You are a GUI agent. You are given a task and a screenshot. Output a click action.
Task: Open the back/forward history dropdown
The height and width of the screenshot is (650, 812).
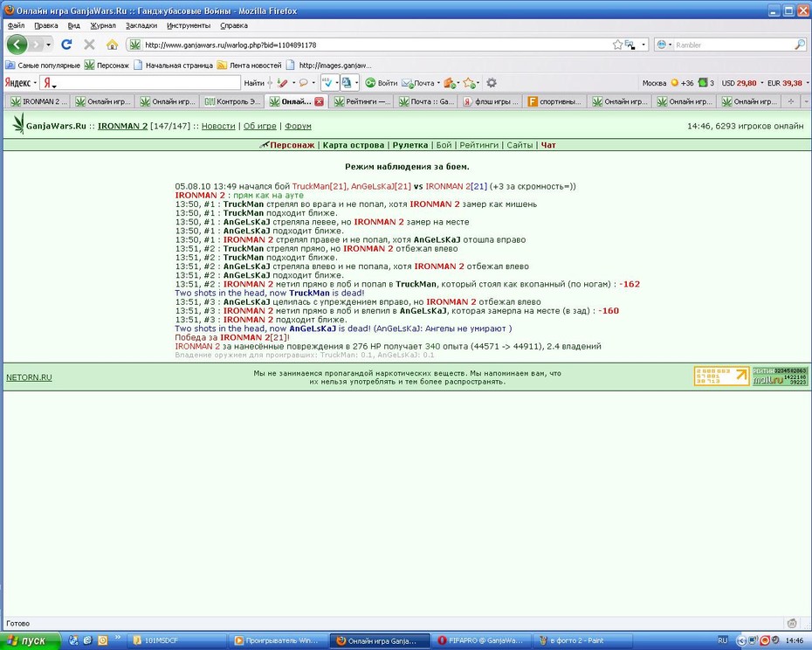[48, 45]
